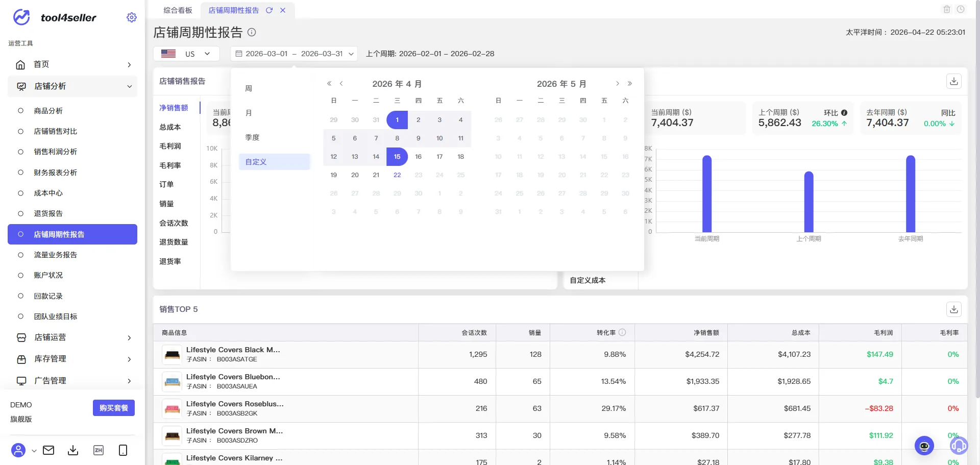
Task: Open the chatbot assistant icon
Action: click(x=924, y=446)
